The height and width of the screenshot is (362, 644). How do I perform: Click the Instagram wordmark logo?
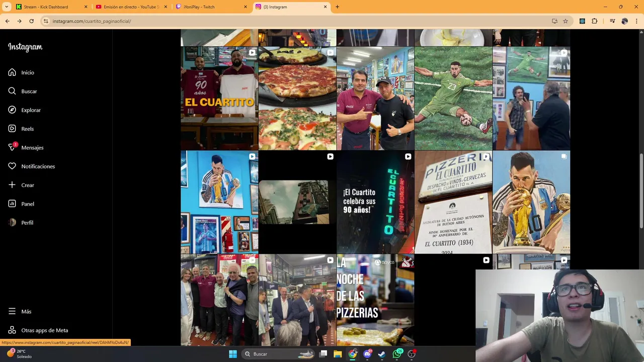[25, 47]
